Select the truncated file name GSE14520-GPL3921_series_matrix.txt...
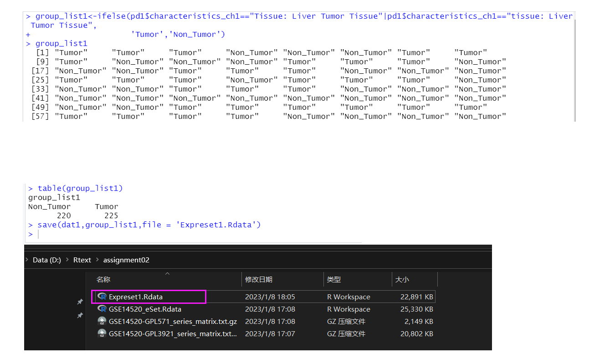615x364 pixels. (173, 333)
